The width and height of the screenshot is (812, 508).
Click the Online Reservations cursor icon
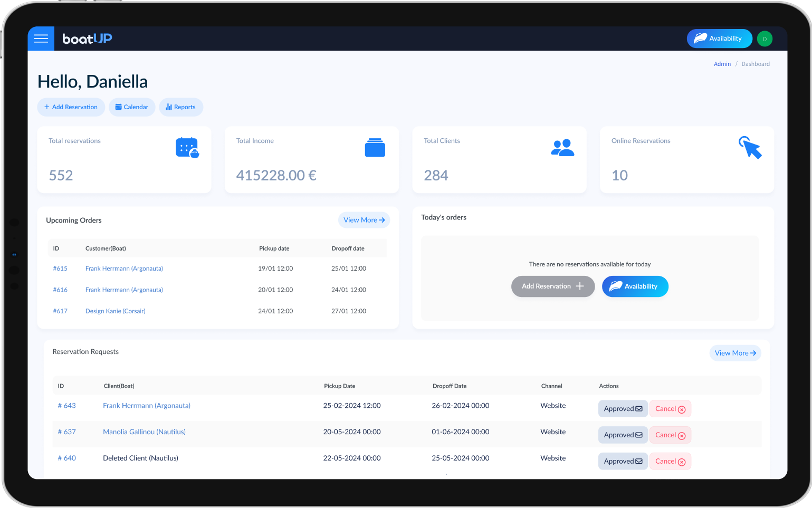[750, 148]
